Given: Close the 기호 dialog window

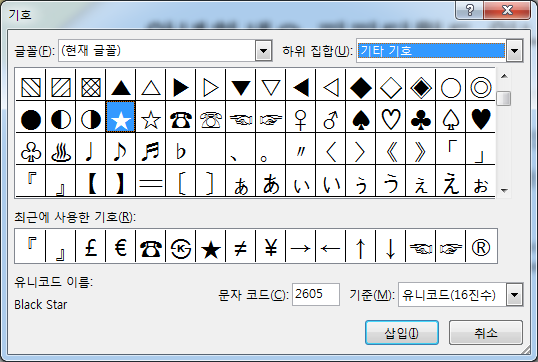Looking at the screenshot, I should click(507, 10).
